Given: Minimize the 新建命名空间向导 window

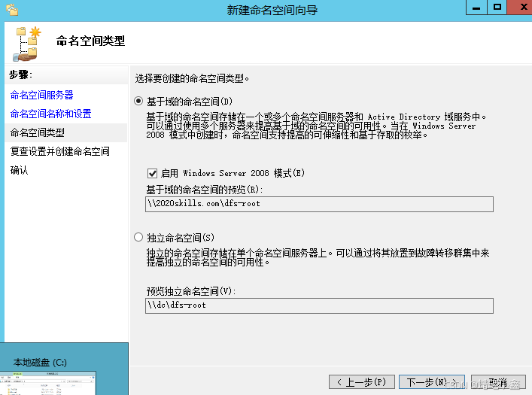Looking at the screenshot, I should 476,8.
